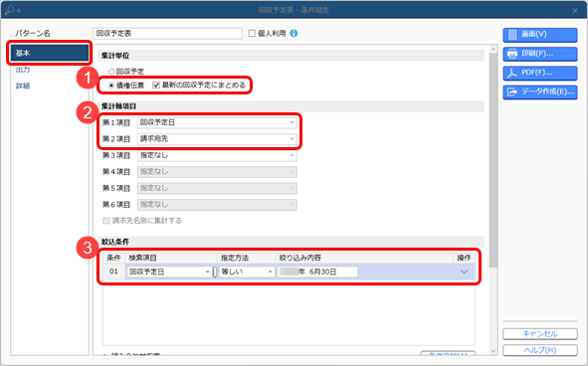Expand the 操作 chevron in condition row 01
588x366 pixels.
tap(464, 272)
